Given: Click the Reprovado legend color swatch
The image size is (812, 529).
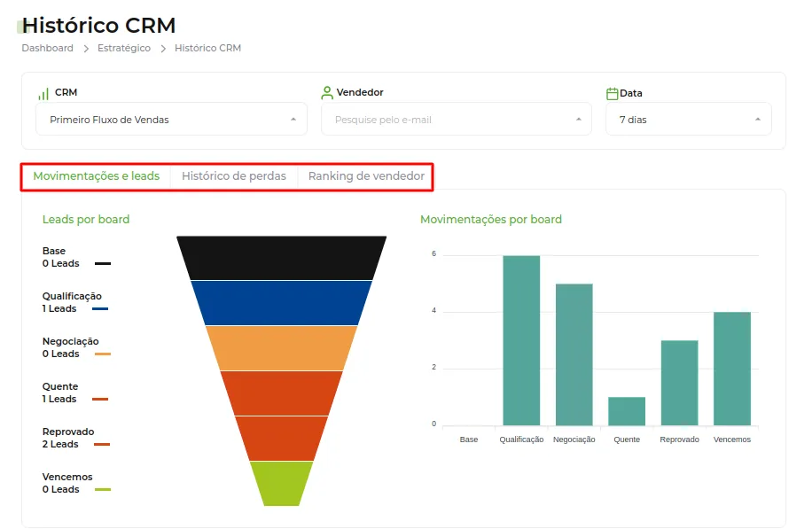Looking at the screenshot, I should point(102,444).
